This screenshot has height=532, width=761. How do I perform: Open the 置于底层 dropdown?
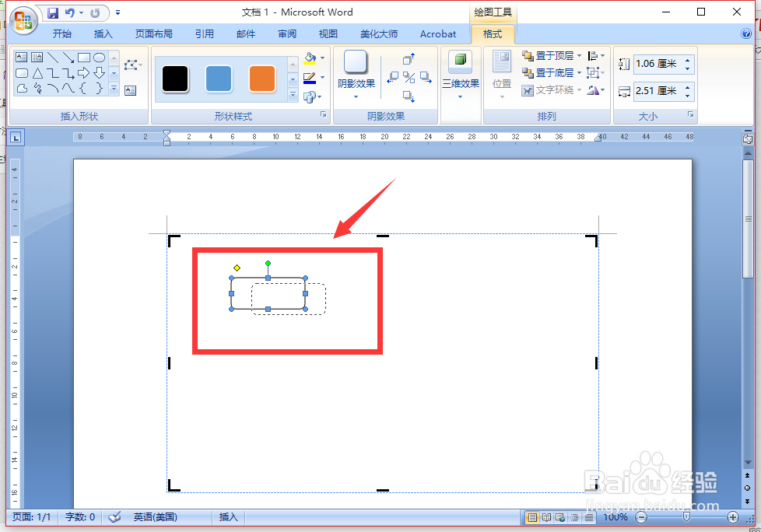tap(579, 73)
